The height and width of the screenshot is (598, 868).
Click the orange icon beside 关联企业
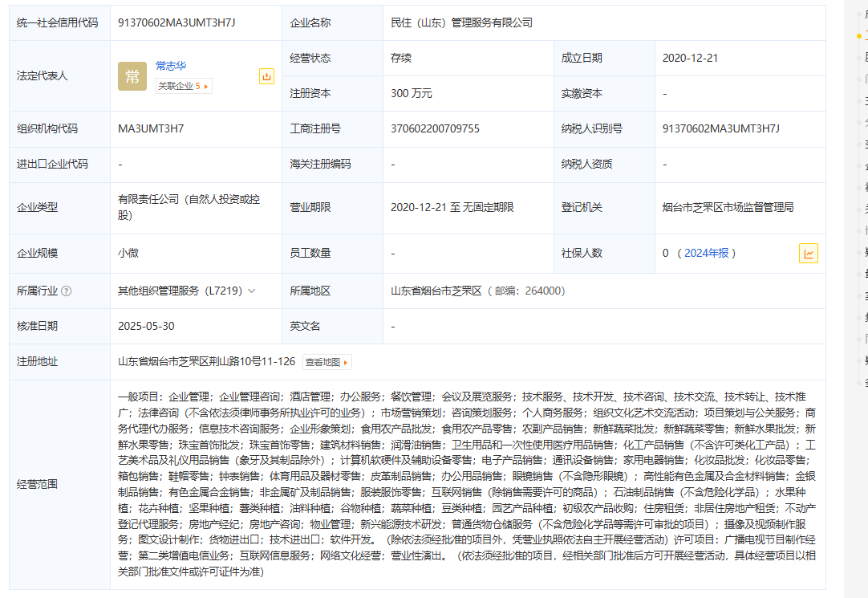266,76
